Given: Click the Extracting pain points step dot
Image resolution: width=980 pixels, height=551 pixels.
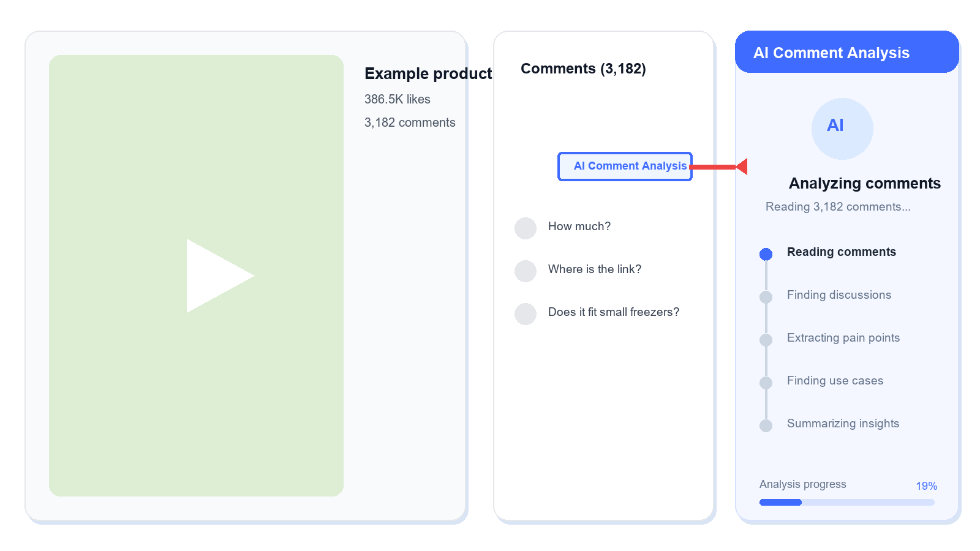Looking at the screenshot, I should (766, 340).
